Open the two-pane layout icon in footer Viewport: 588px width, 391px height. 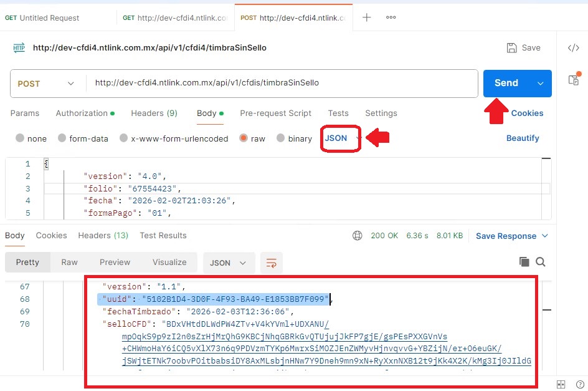pos(561,384)
